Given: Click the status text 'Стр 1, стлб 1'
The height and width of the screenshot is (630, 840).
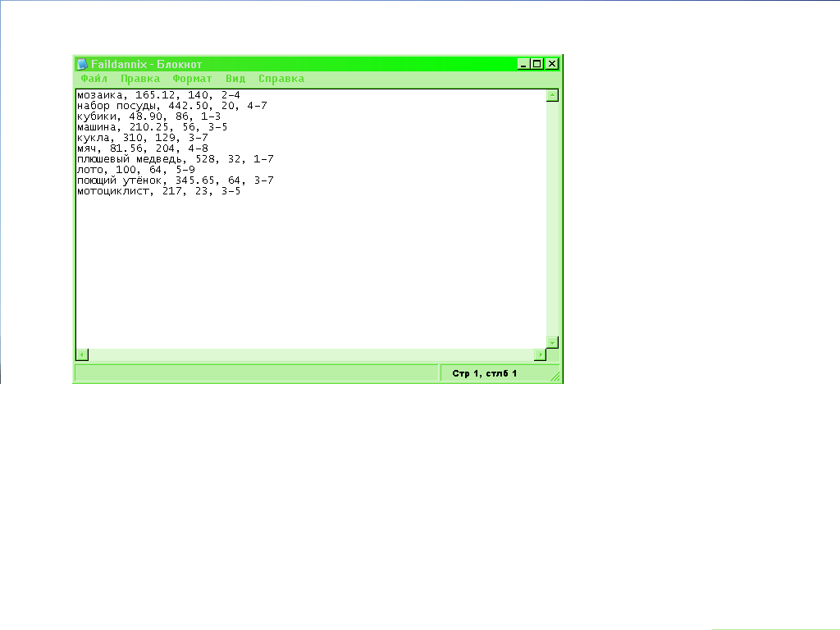Looking at the screenshot, I should point(484,373).
